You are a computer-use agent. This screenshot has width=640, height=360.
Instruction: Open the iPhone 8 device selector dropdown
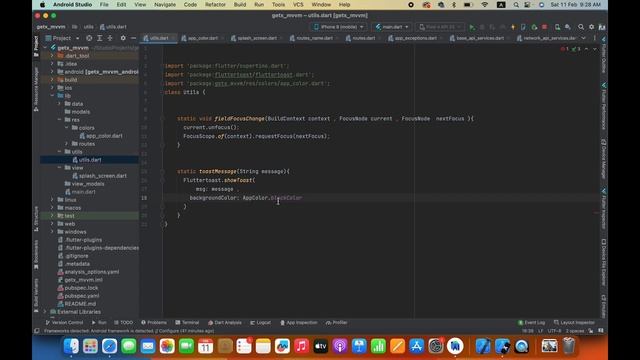[338, 27]
